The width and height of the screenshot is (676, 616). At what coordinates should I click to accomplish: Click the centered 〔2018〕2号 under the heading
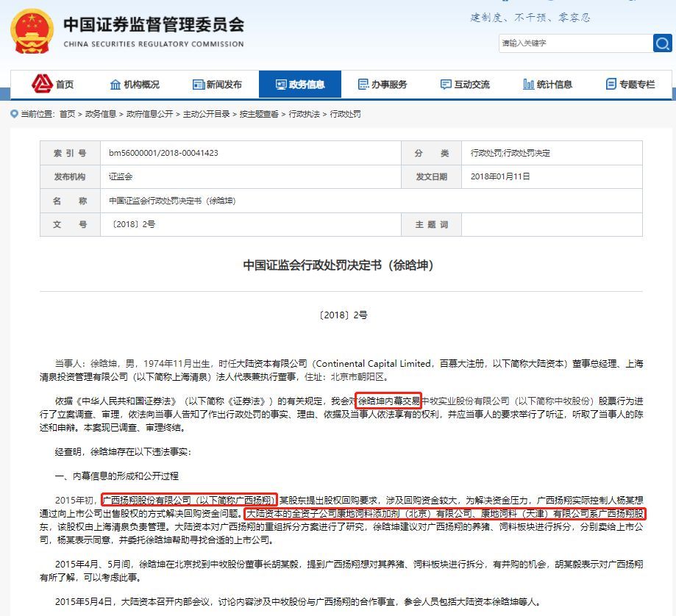(344, 315)
